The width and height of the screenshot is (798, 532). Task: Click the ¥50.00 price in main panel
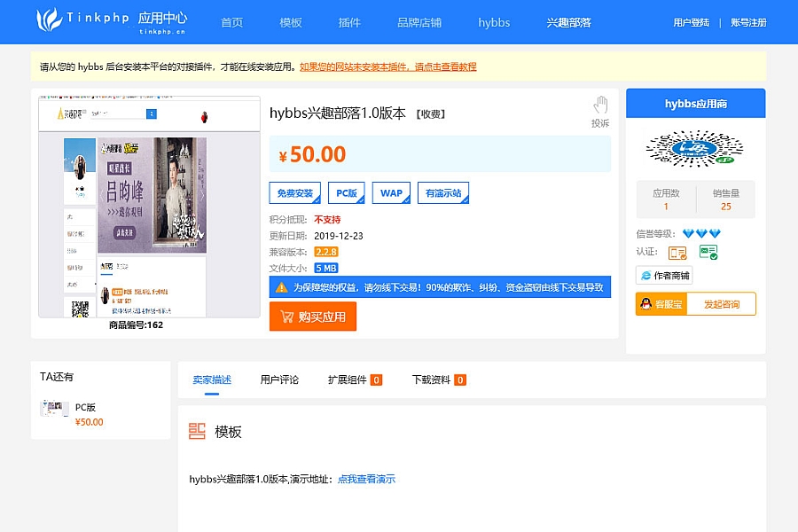click(312, 154)
